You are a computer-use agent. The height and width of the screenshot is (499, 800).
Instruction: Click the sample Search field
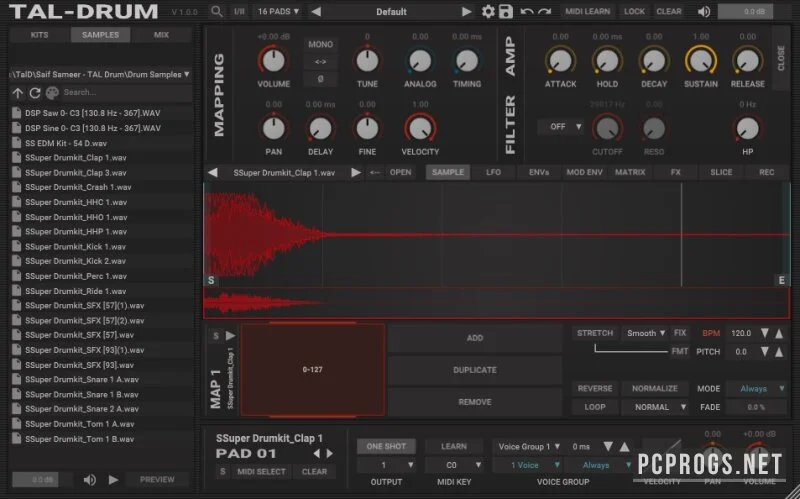pos(126,92)
